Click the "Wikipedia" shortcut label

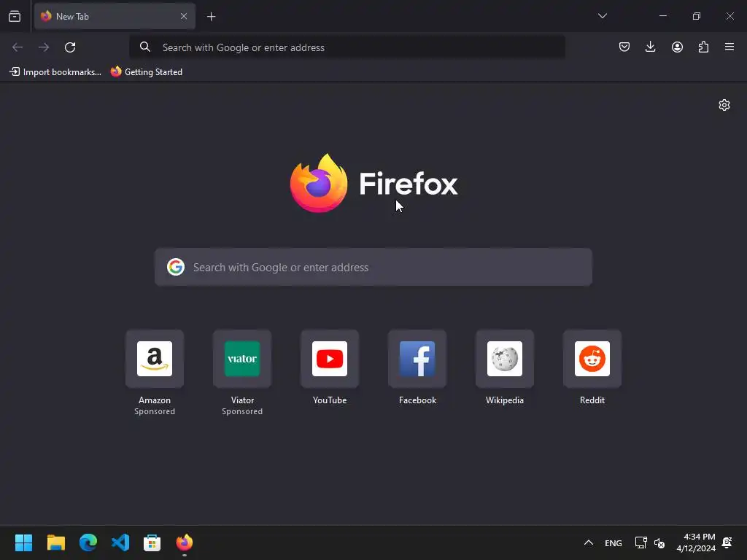point(505,400)
